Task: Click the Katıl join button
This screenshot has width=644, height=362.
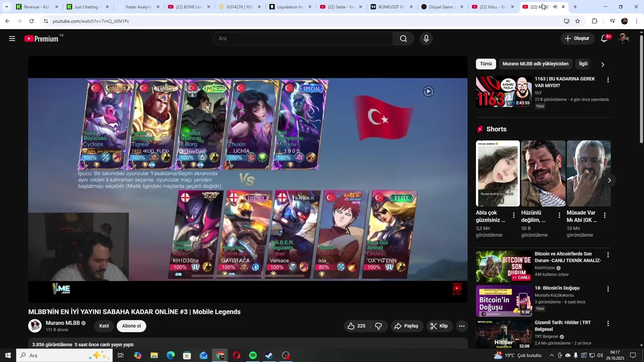Action: [104, 326]
